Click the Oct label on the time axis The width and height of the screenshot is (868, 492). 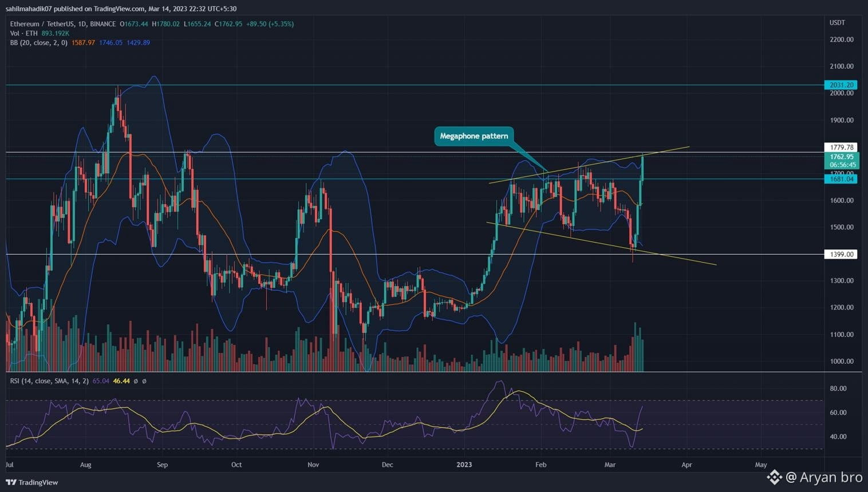236,465
